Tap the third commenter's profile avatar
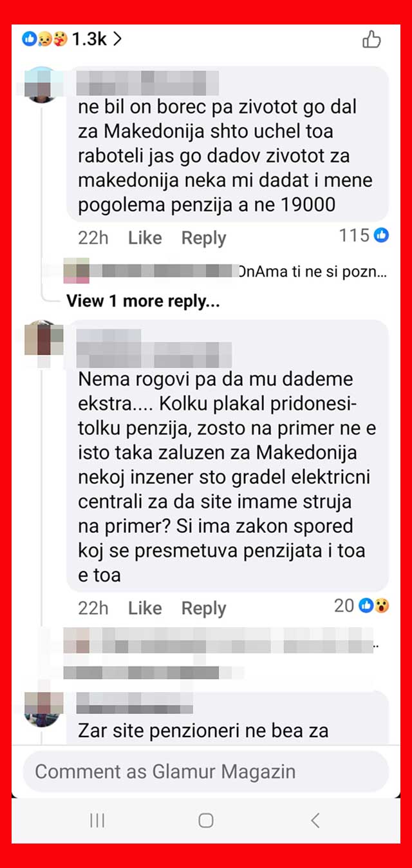 coord(42,709)
